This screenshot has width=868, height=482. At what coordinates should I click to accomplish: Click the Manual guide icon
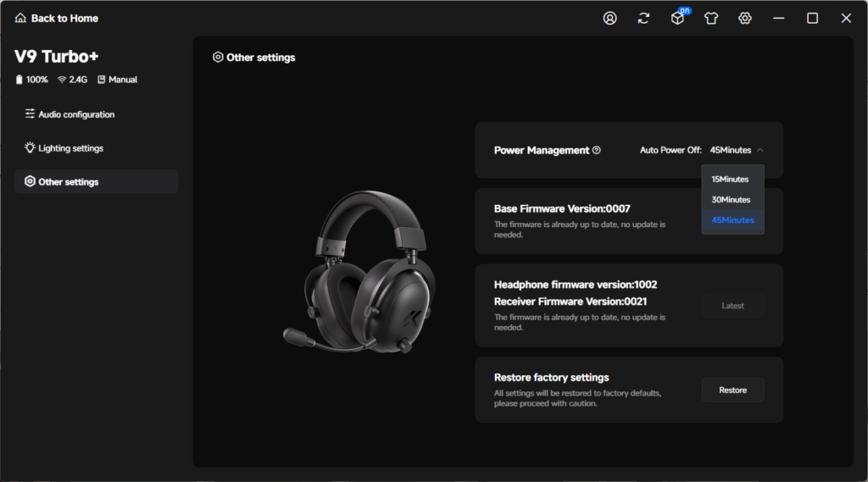tap(102, 80)
